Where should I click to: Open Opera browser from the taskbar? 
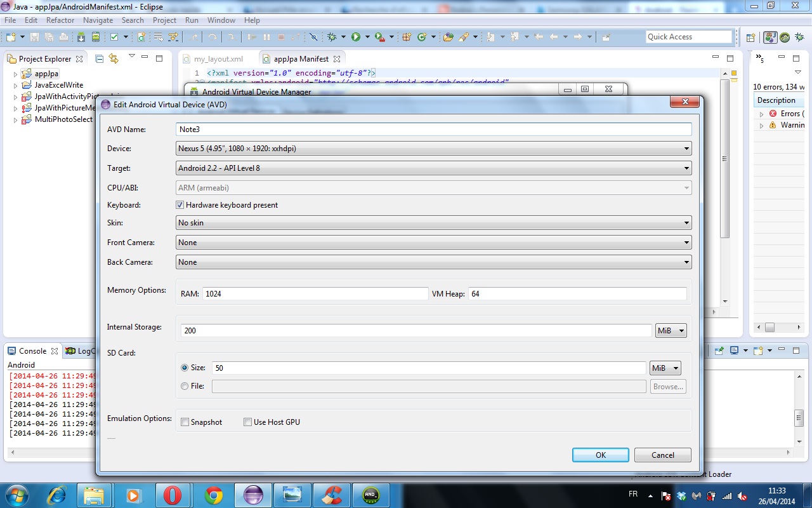pos(173,495)
